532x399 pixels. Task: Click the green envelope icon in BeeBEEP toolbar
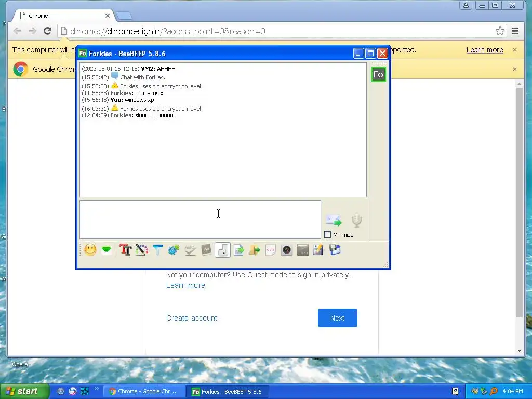point(107,250)
